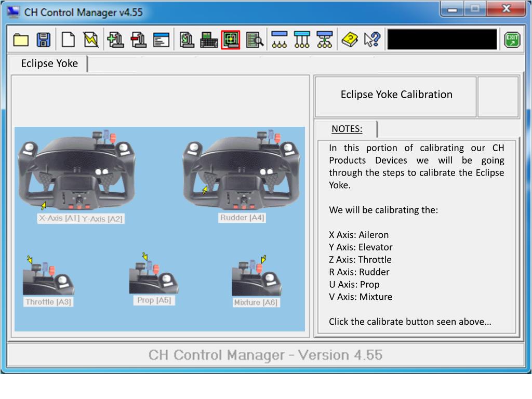Click the 'V Axis: Mixture' note line
The width and height of the screenshot is (532, 399).
(361, 297)
